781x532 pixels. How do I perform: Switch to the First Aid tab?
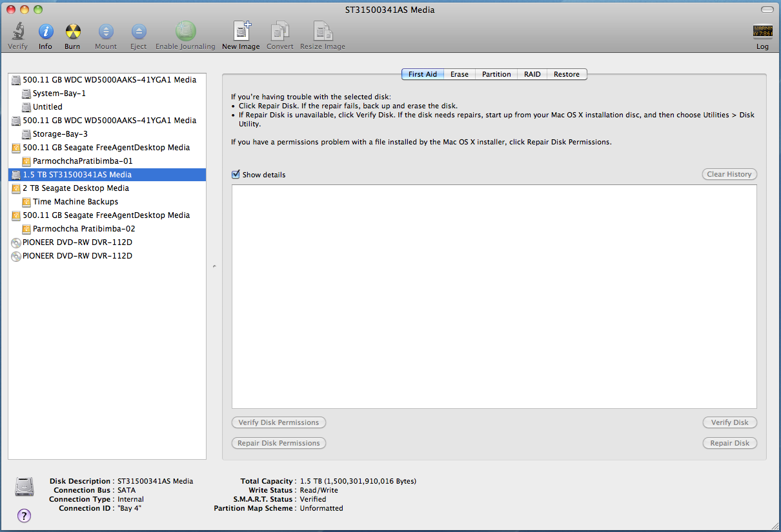tap(423, 74)
